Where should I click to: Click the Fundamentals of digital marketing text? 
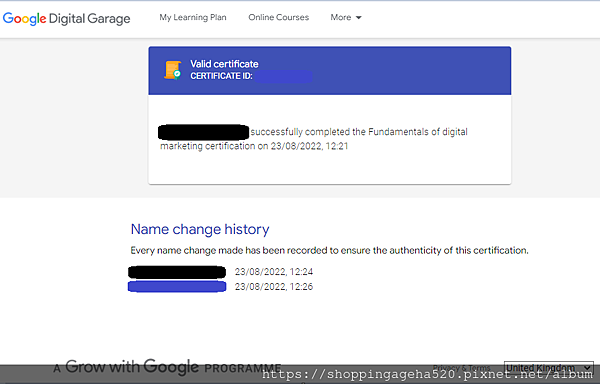(x=314, y=139)
